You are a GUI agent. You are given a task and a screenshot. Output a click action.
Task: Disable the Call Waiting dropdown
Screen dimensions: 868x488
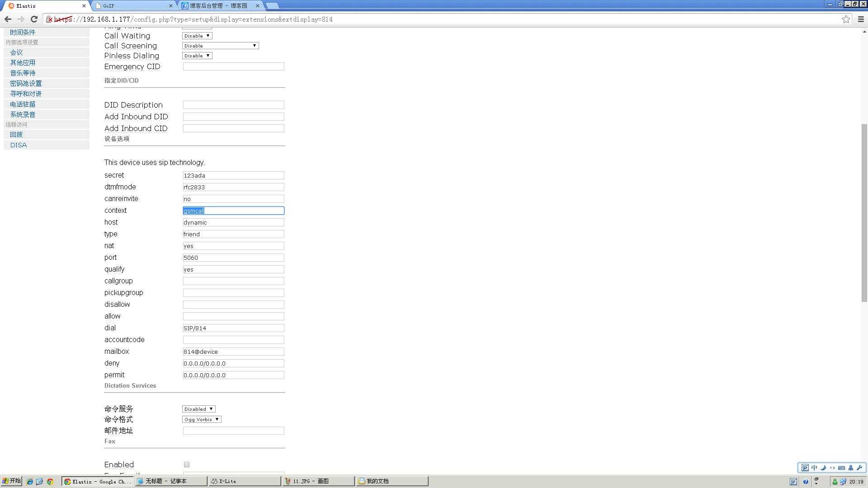click(x=197, y=35)
